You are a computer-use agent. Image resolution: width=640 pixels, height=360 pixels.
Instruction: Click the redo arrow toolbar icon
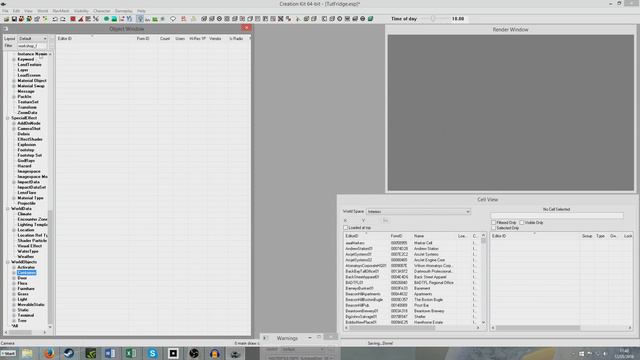tap(63, 19)
